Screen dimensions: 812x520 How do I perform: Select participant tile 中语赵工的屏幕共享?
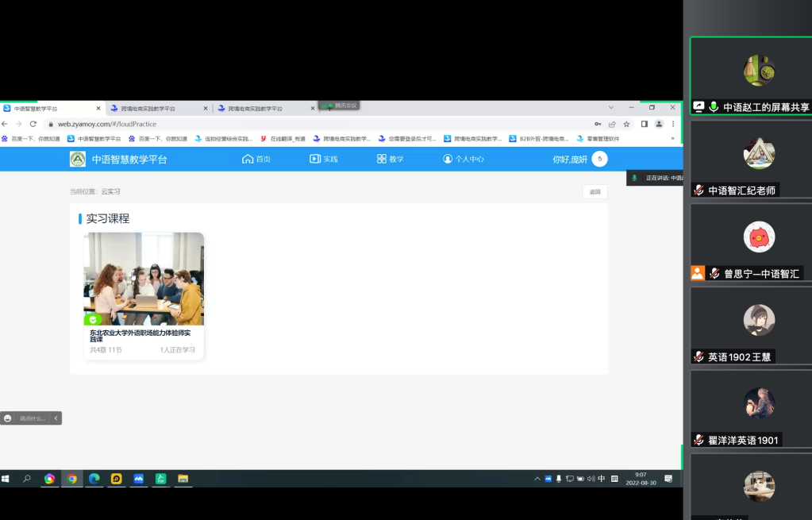pos(752,76)
